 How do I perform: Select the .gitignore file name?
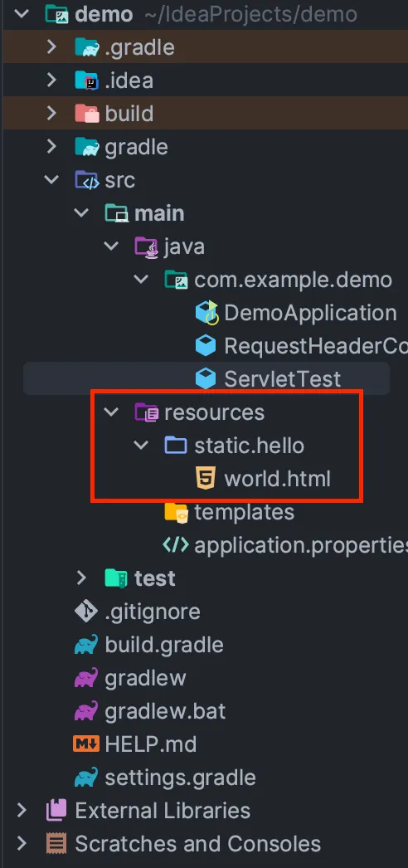(153, 612)
